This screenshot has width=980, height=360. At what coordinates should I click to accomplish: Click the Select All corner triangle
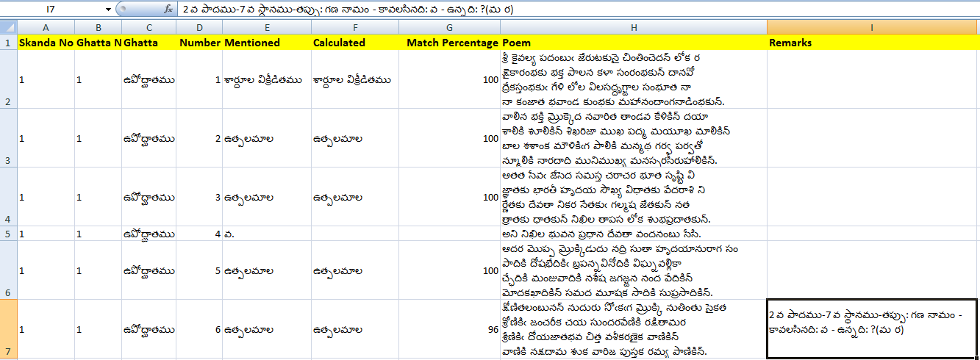click(x=8, y=27)
